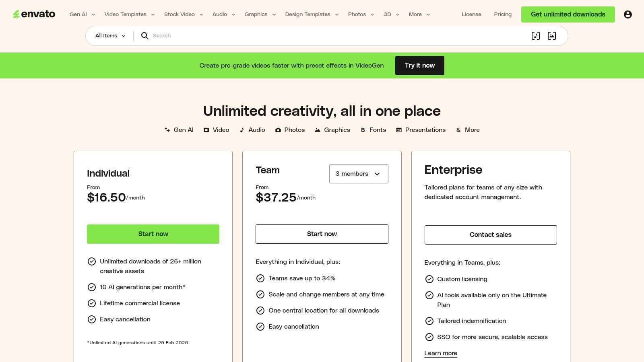Click Get unlimited downloads button
Screen dimensions: 644x362
[x=568, y=14]
